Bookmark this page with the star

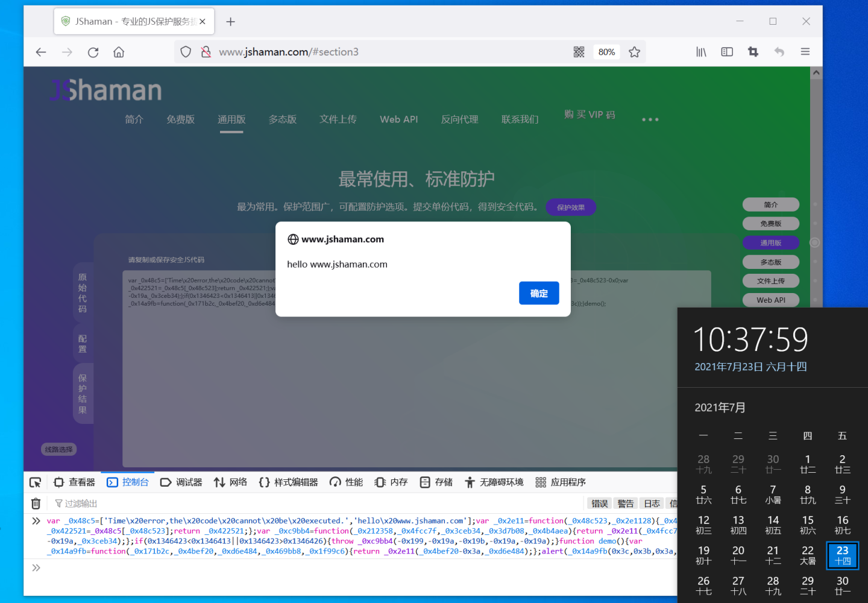634,52
